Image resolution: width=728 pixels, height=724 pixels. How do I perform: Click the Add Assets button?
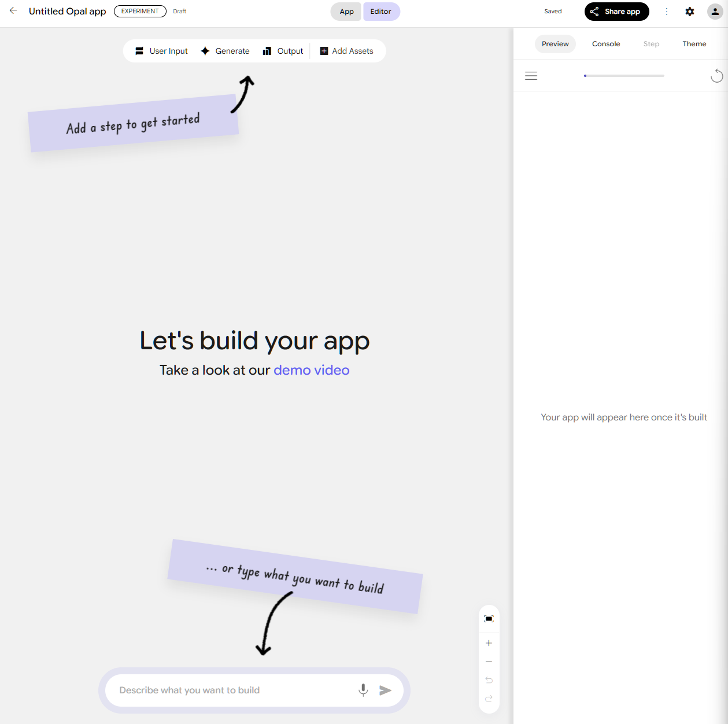pos(347,51)
